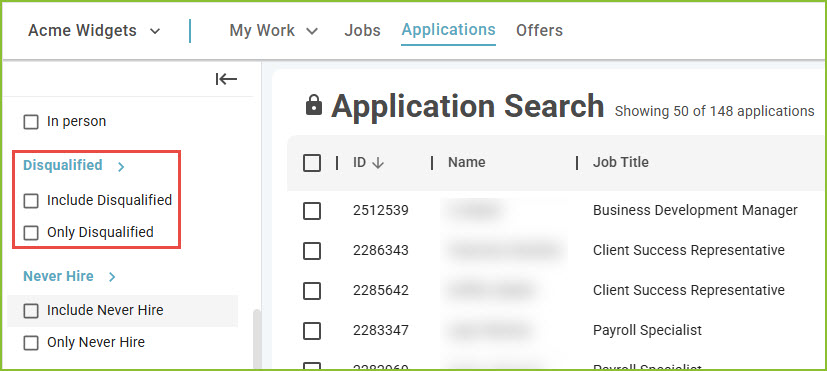Image resolution: width=827 pixels, height=371 pixels.
Task: Click the Name column header
Action: pos(467,162)
